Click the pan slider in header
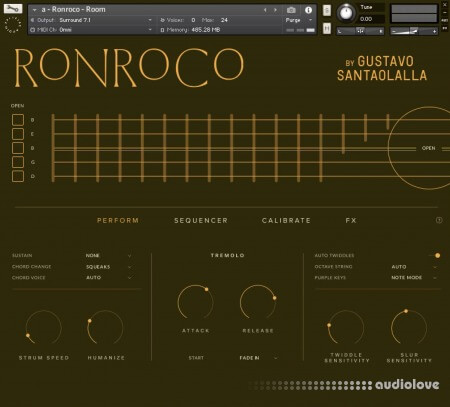Viewport: 450px width, 407px height. click(360, 31)
